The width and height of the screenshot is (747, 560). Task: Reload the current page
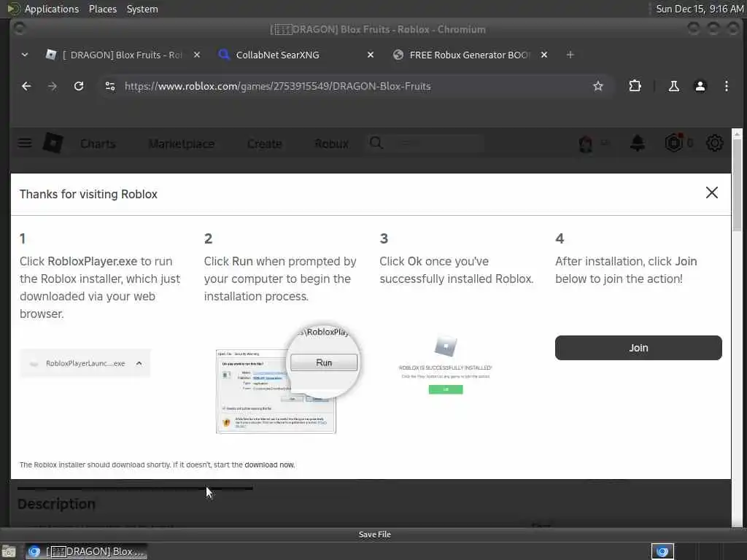pos(79,86)
